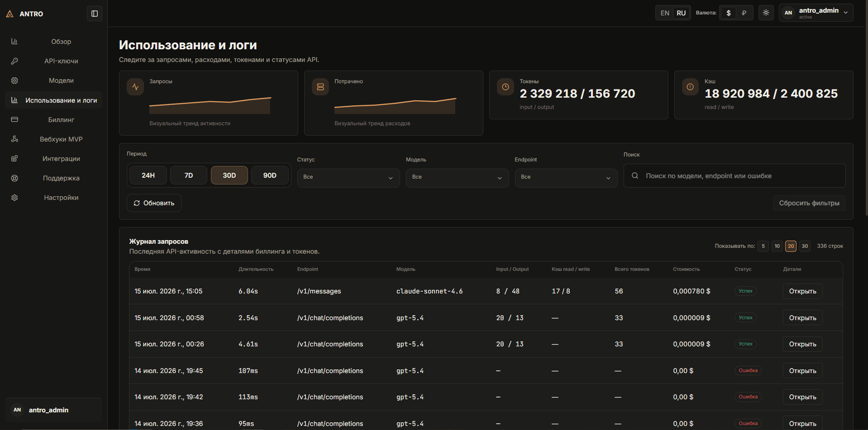Viewport: 868px width, 430px height.
Task: Expand the Модель filter dropdown
Action: pos(457,178)
